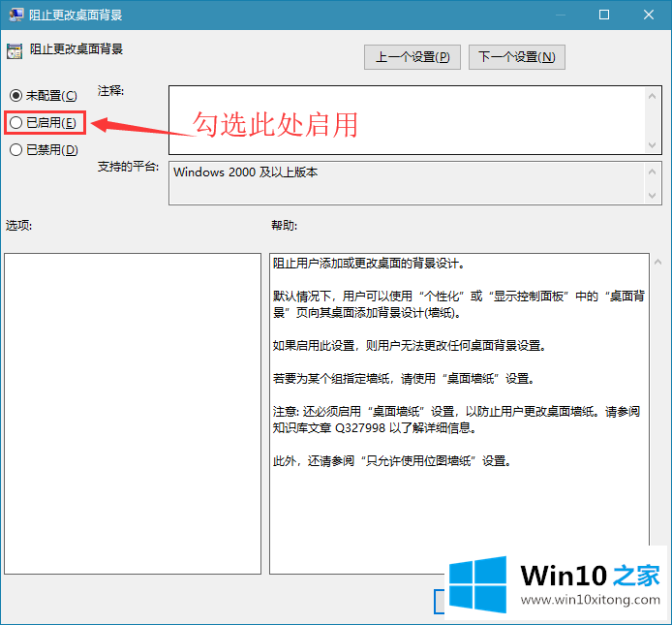Click the 选项 options pane
The image size is (672, 625).
(133, 414)
